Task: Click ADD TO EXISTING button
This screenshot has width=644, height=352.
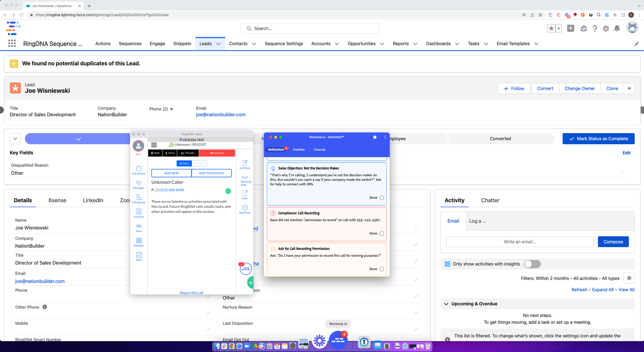Action: pyautogui.click(x=211, y=173)
